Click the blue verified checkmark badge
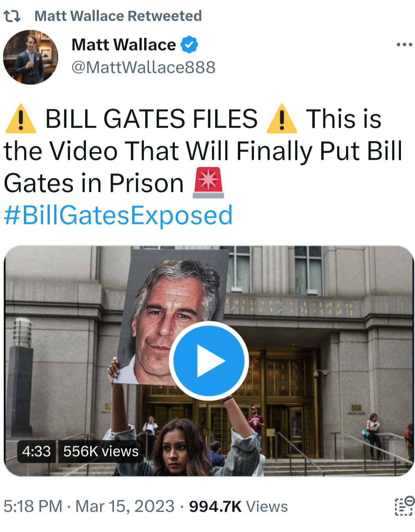Viewport: 415px width, 532px height. click(x=189, y=45)
